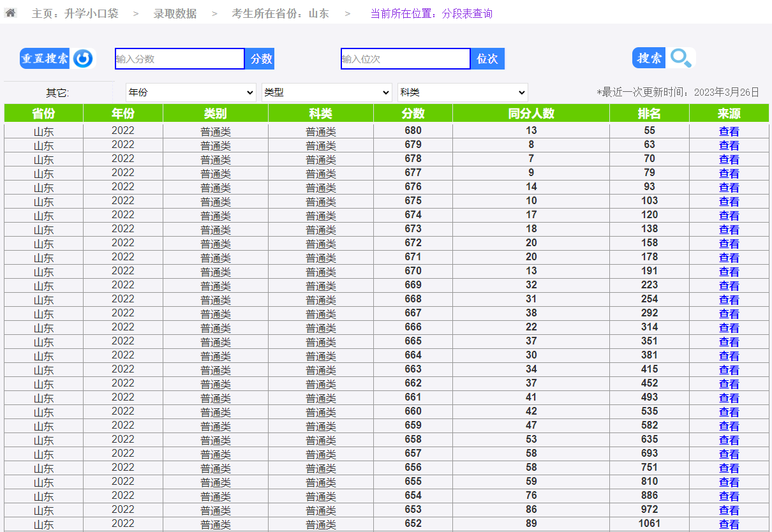Click the 分数 column header
The width and height of the screenshot is (772, 532).
coord(413,114)
